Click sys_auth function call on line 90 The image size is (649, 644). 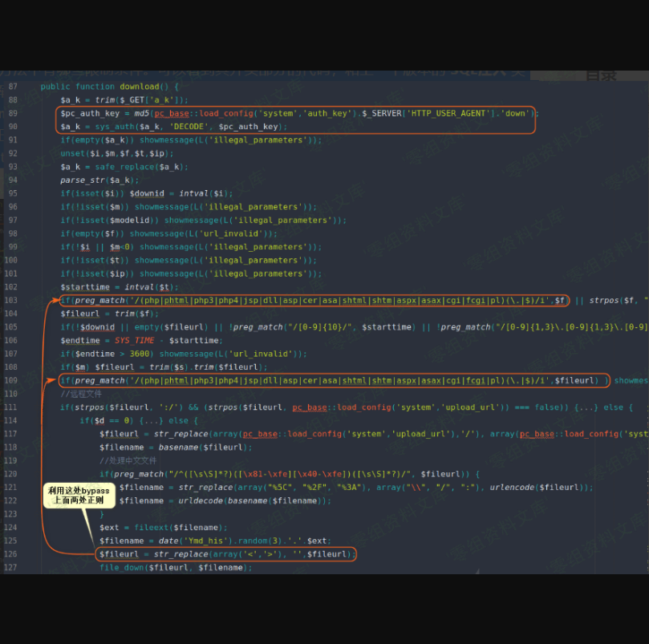(x=115, y=127)
